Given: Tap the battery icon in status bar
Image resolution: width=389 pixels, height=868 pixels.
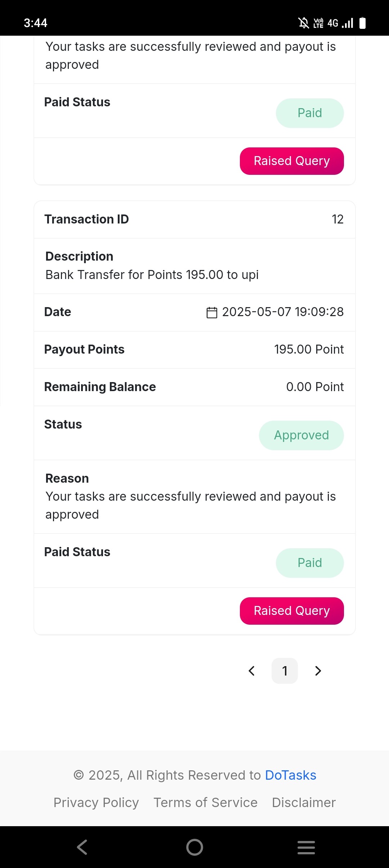Looking at the screenshot, I should 363,23.
